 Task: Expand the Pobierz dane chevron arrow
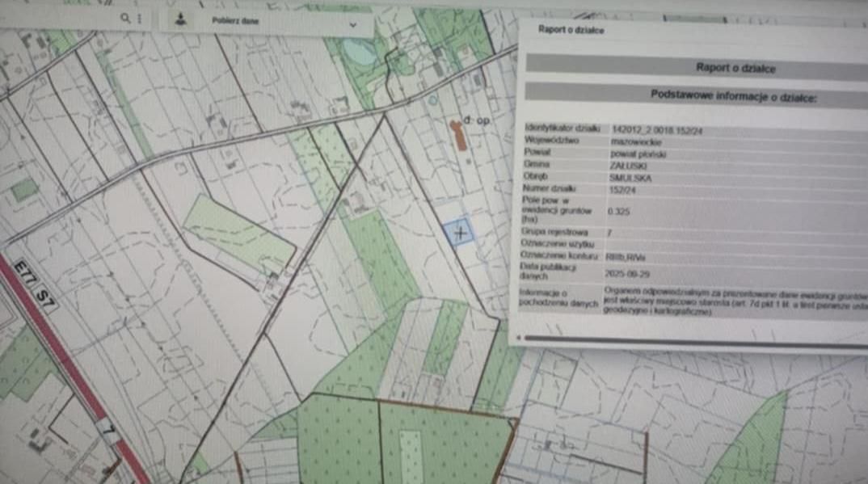point(352,25)
